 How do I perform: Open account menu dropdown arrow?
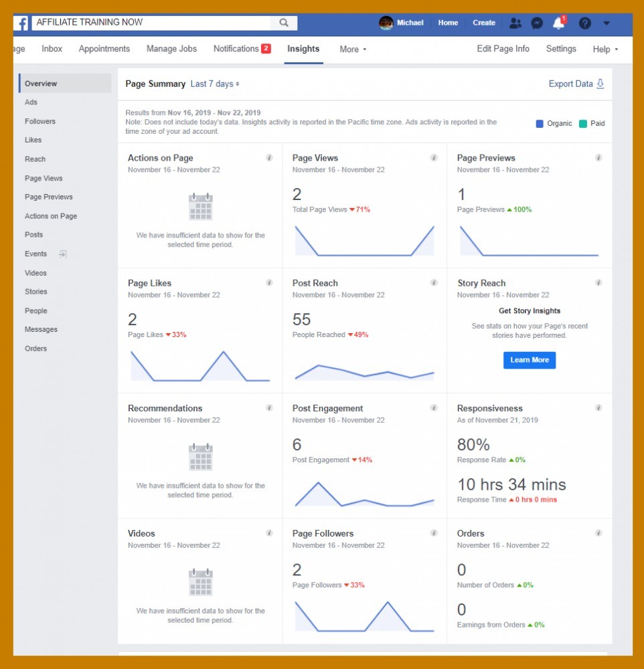[607, 23]
